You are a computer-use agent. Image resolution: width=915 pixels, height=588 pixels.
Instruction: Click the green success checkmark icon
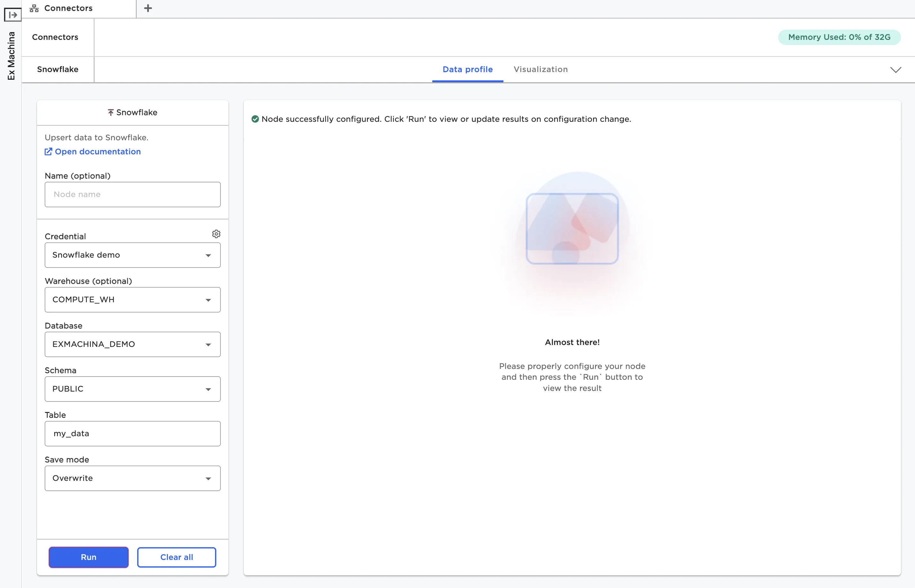tap(255, 119)
